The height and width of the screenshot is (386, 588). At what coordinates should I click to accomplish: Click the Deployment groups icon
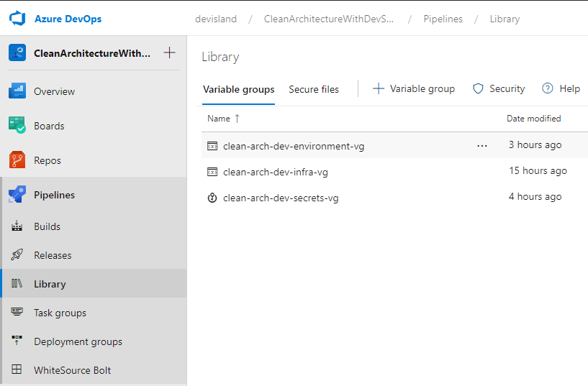[x=17, y=340]
